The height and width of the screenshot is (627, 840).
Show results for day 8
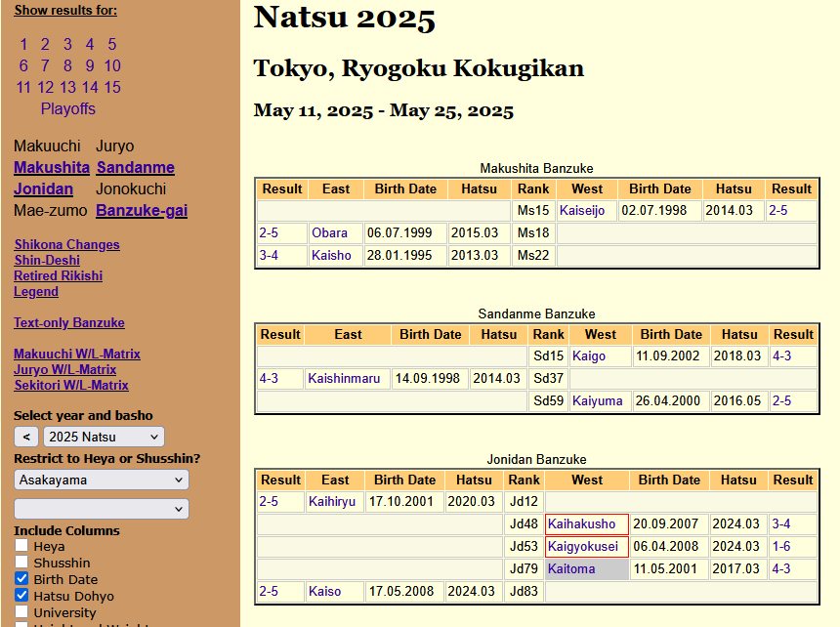[x=67, y=65]
